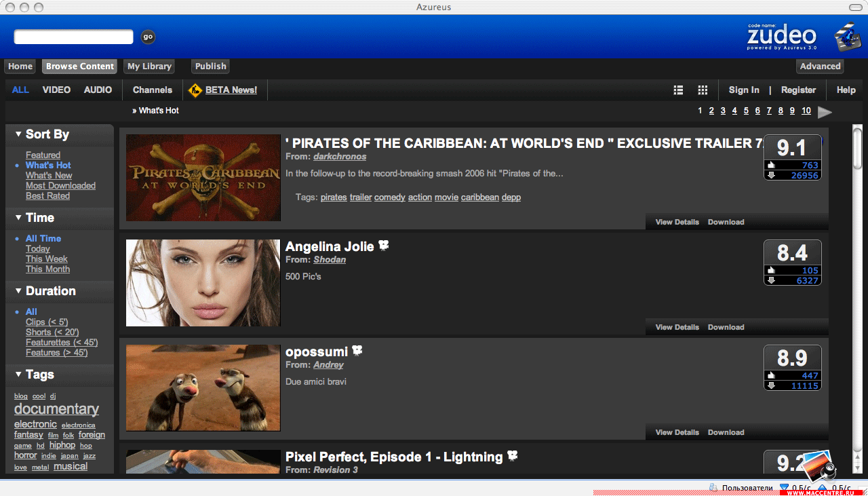Open the Channels section
Viewport: 868px width, 496px height.
click(153, 90)
